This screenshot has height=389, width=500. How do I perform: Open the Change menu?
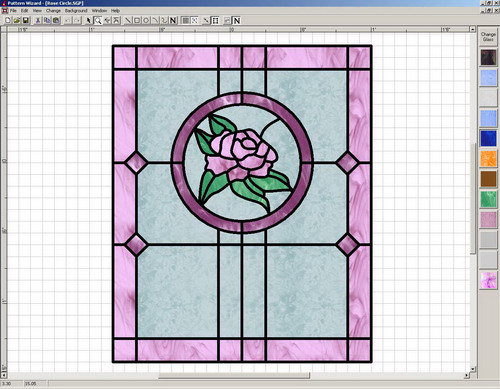[x=53, y=11]
